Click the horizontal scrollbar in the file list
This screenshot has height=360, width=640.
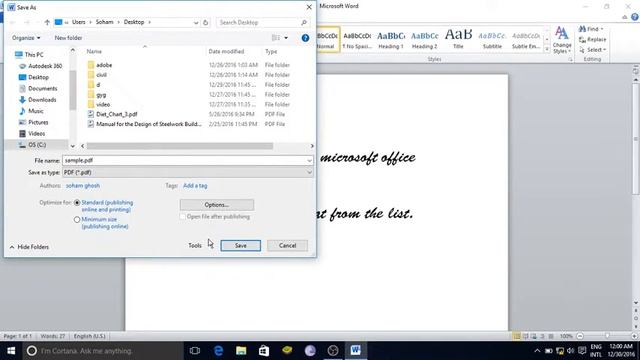[x=180, y=146]
